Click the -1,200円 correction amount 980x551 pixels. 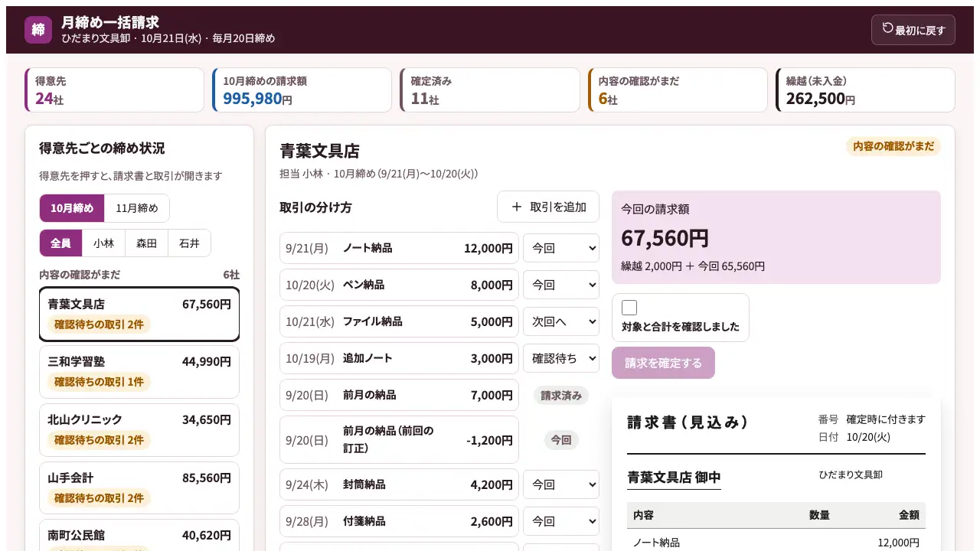tap(489, 440)
